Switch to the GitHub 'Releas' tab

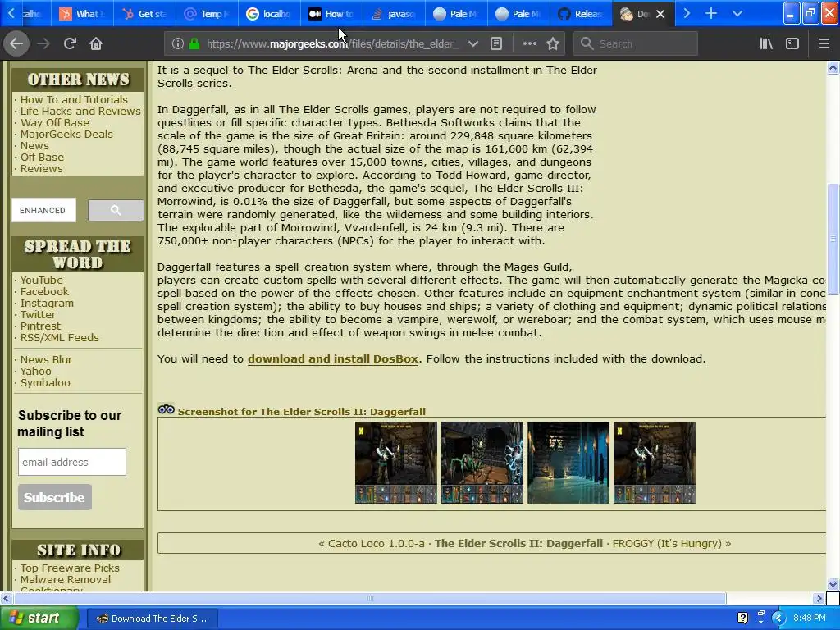tap(580, 14)
